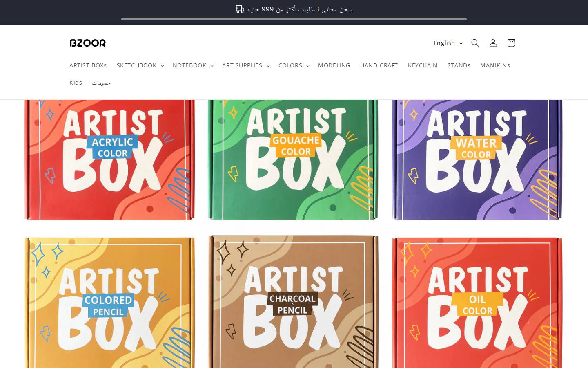
Task: Expand the COLORS menu
Action: coord(294,65)
